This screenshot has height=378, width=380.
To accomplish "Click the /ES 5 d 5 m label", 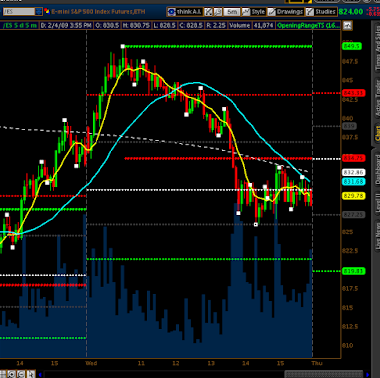I will tap(20, 26).
